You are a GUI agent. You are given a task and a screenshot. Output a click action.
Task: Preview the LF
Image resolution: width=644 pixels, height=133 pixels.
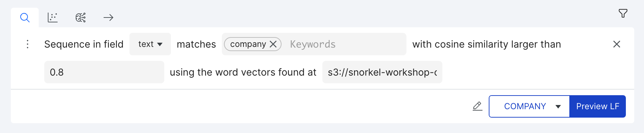pos(598,106)
